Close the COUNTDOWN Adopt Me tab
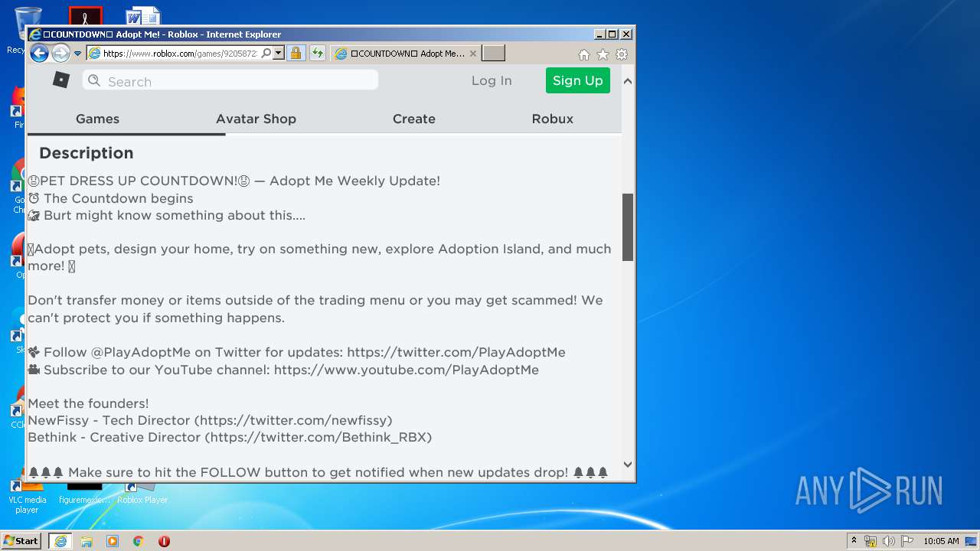 click(473, 54)
